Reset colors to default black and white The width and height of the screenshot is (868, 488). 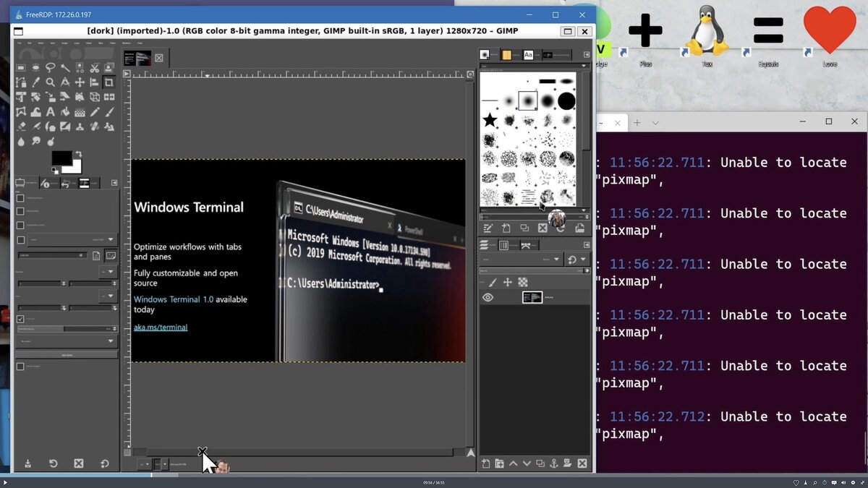(x=55, y=171)
